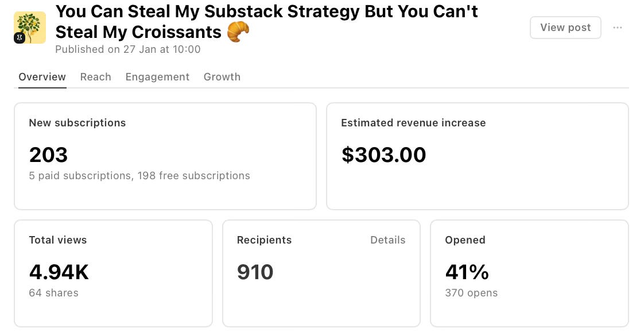Open the Engagement tab

pos(157,77)
